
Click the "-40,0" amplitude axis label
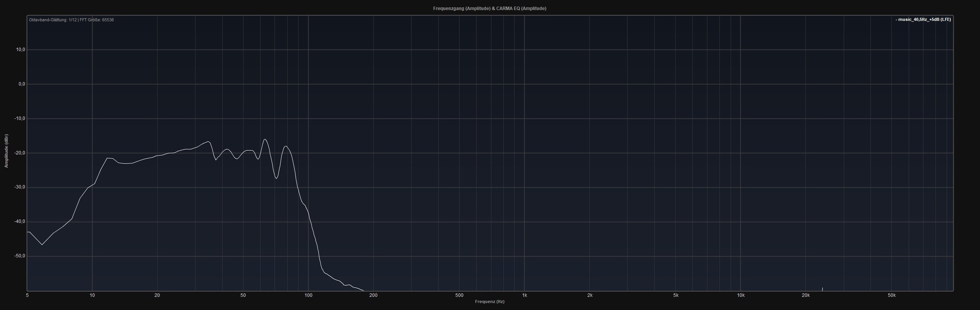point(20,222)
